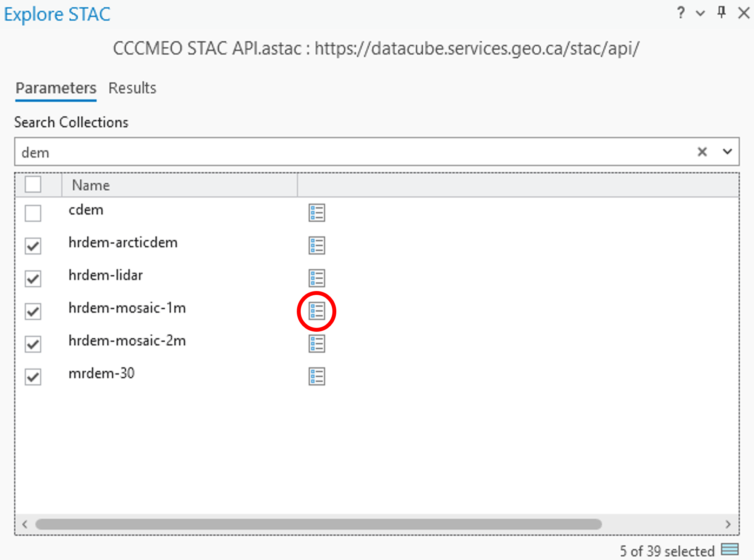Toggle the pane auto-hide pin icon
The height and width of the screenshot is (560, 754).
(721, 12)
